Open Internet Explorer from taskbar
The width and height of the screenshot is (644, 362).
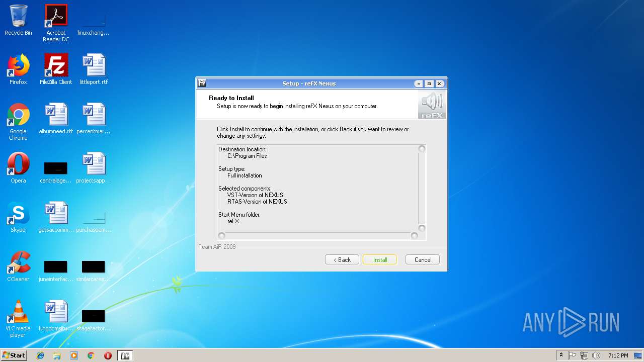[40, 355]
